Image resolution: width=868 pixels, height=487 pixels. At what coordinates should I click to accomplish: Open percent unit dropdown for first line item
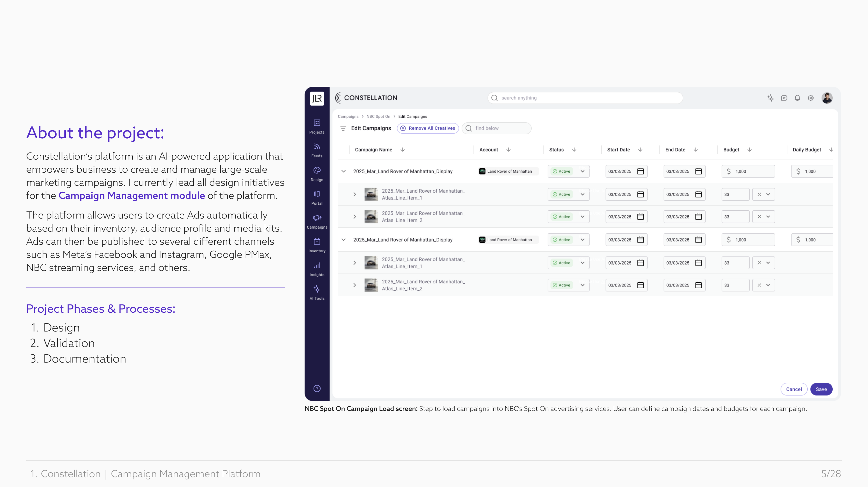pyautogui.click(x=764, y=194)
